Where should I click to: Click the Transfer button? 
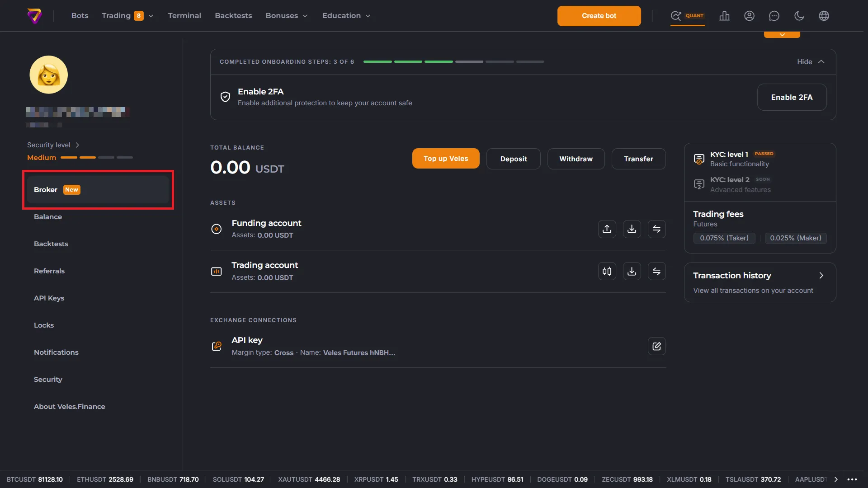639,159
